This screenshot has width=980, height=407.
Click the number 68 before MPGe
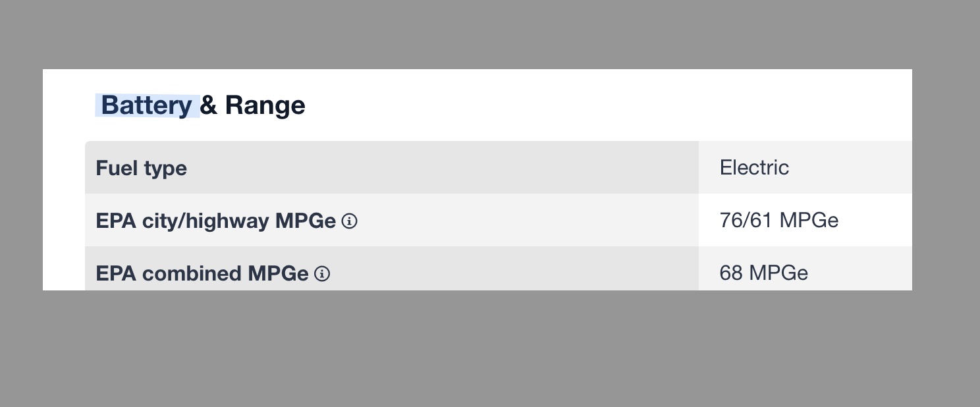point(731,273)
